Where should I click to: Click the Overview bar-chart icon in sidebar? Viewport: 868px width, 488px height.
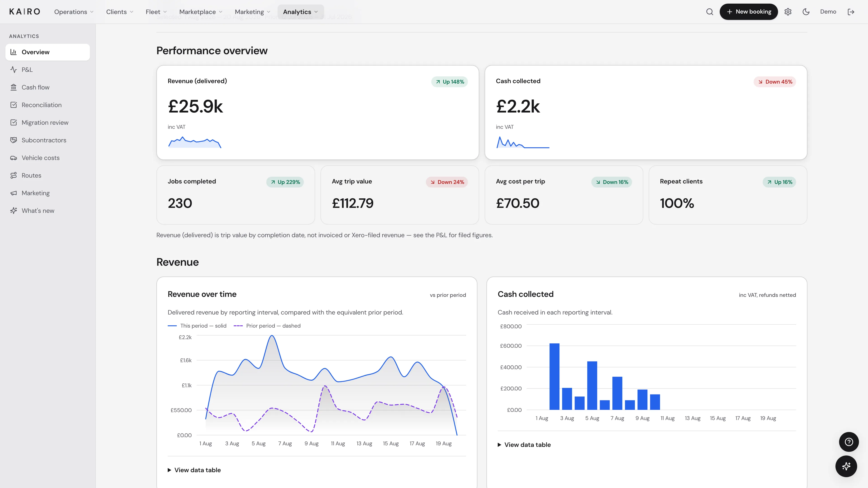coord(14,52)
